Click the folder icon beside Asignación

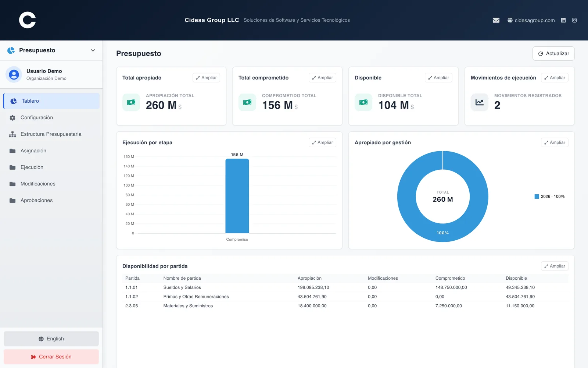coord(12,151)
